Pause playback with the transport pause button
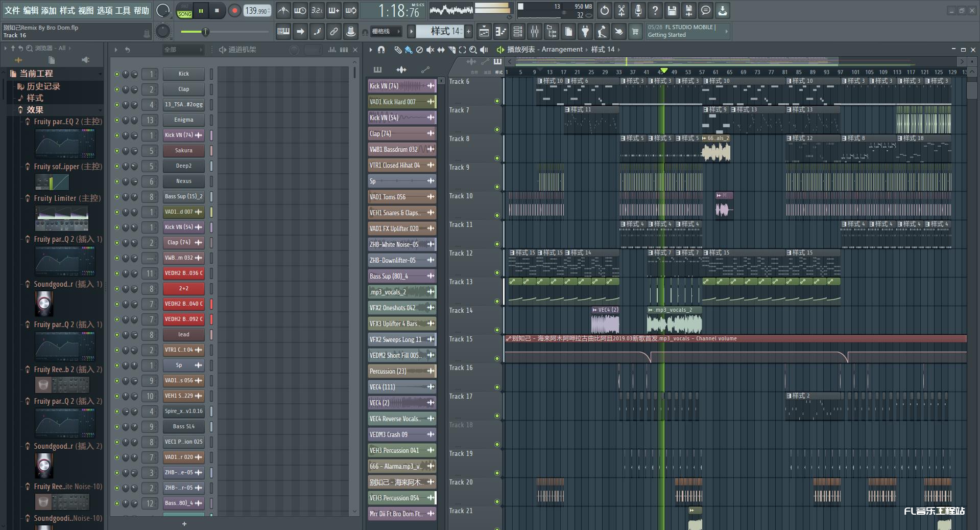The width and height of the screenshot is (980, 530). coord(201,10)
